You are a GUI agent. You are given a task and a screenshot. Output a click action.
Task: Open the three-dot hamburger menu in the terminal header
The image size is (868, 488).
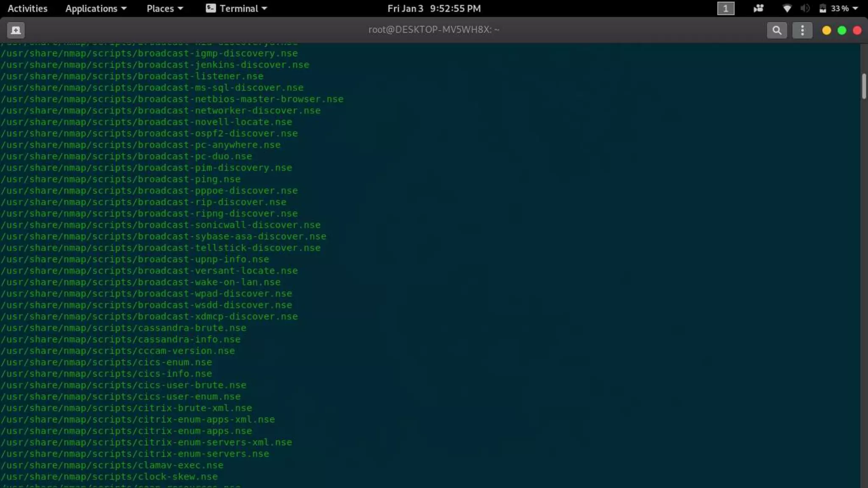coord(802,30)
